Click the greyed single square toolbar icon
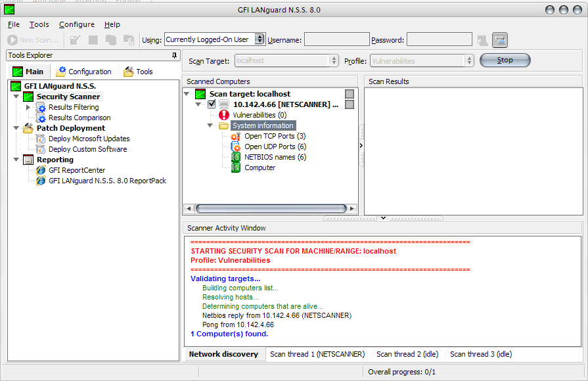The image size is (588, 381). pyautogui.click(x=93, y=40)
